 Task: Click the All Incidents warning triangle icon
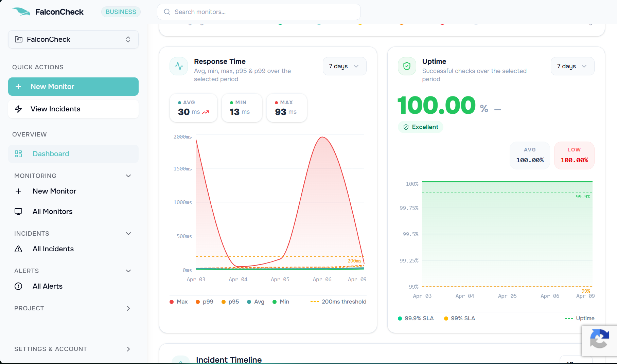(18, 249)
